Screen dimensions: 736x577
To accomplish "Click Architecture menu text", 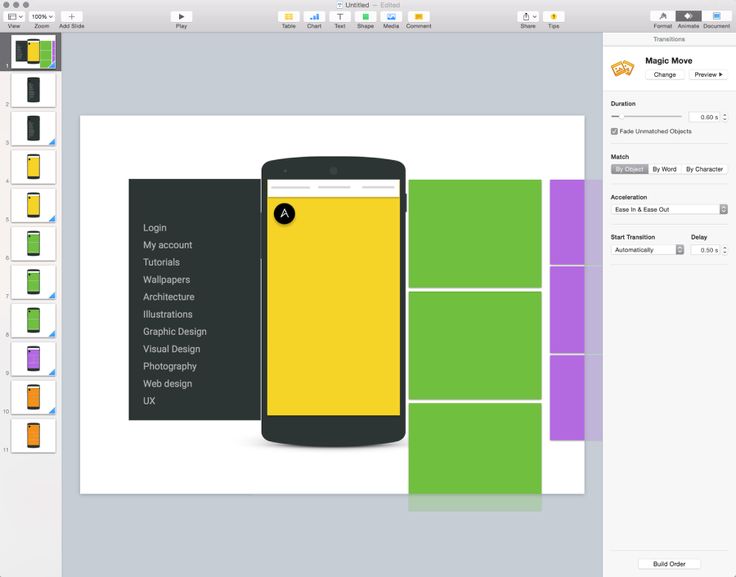I will click(x=169, y=297).
